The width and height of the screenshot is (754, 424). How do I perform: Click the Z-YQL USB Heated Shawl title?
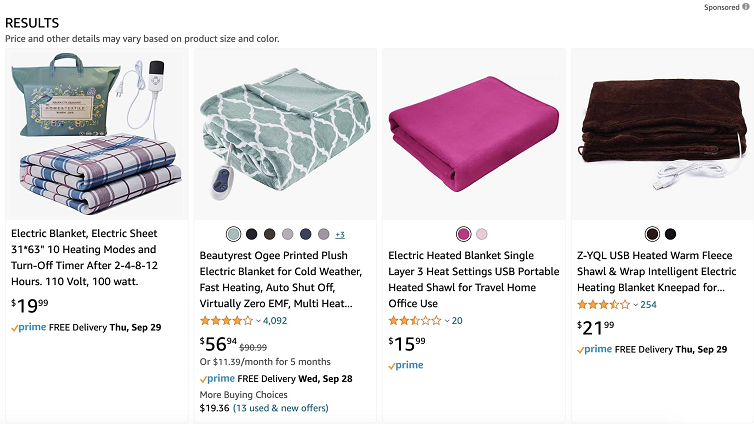[656, 271]
